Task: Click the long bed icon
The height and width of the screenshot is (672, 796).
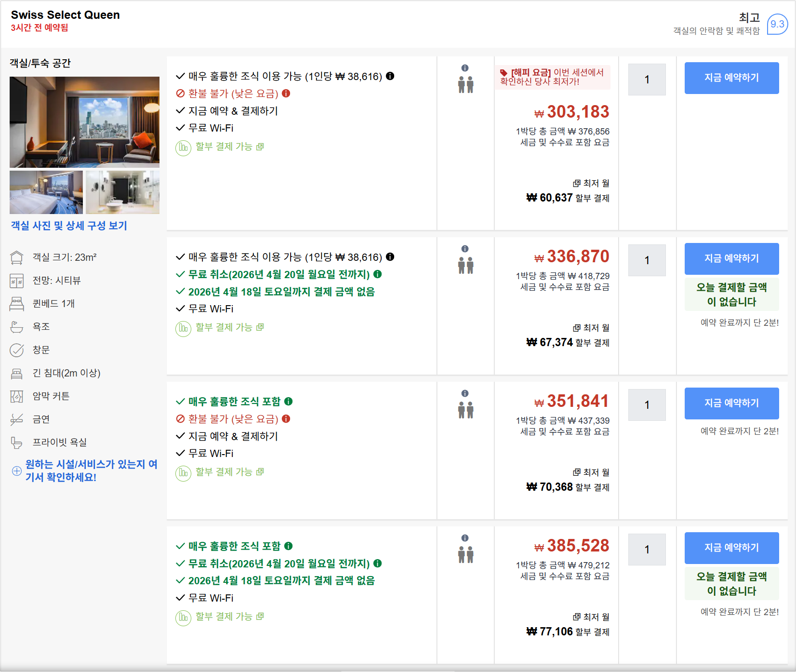Action: [x=17, y=373]
